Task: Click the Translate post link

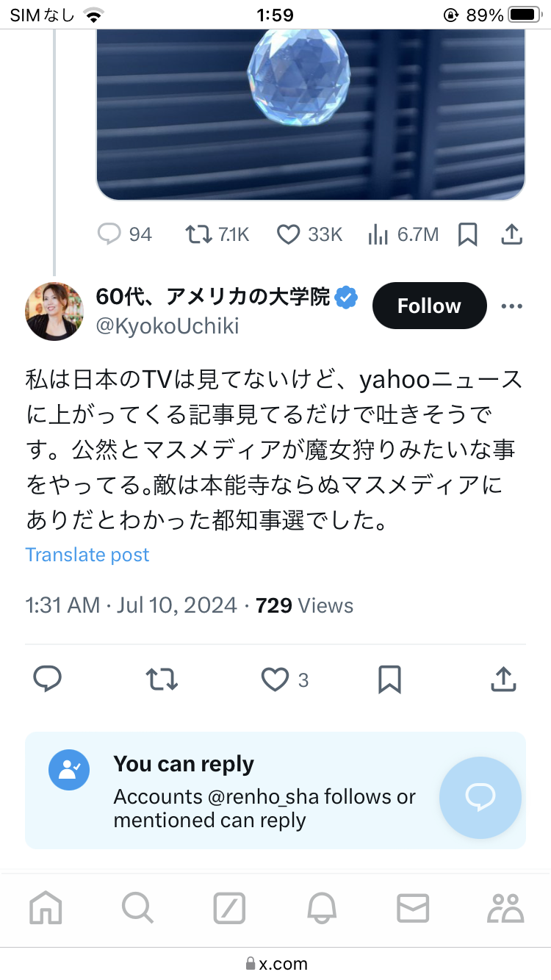Action: (x=87, y=555)
